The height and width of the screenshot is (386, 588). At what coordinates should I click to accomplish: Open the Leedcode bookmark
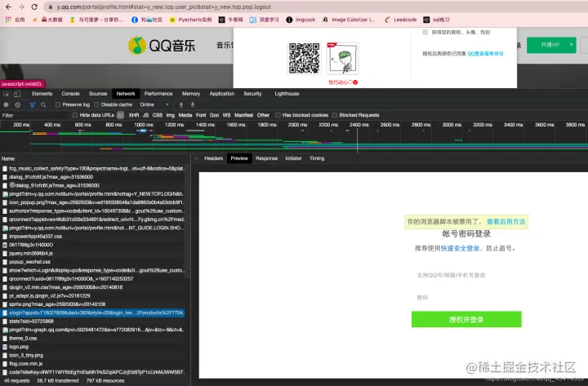point(400,20)
